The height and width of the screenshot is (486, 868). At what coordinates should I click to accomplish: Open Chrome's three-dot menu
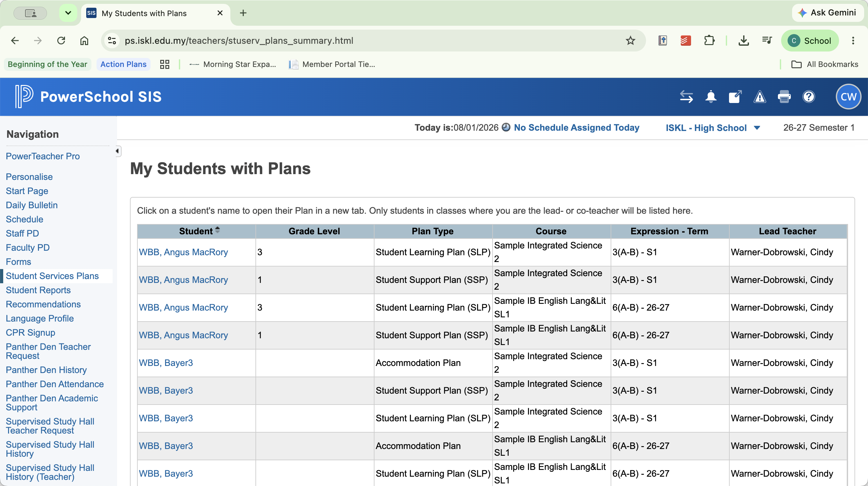pyautogui.click(x=853, y=41)
